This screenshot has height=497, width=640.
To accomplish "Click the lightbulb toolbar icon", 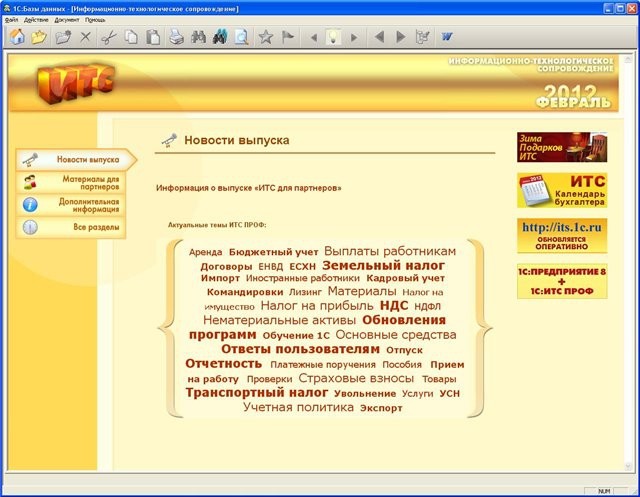I will pos(333,37).
